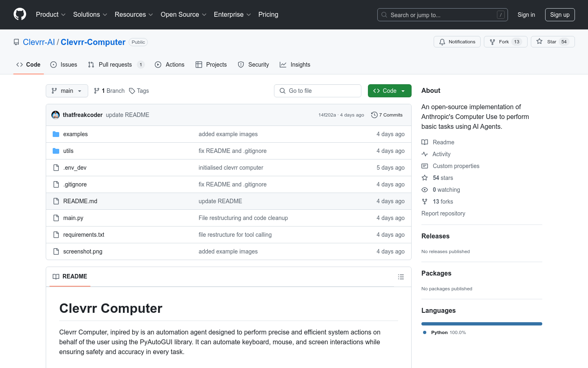Click the README book icon in file header
The height and width of the screenshot is (368, 588).
[56, 277]
